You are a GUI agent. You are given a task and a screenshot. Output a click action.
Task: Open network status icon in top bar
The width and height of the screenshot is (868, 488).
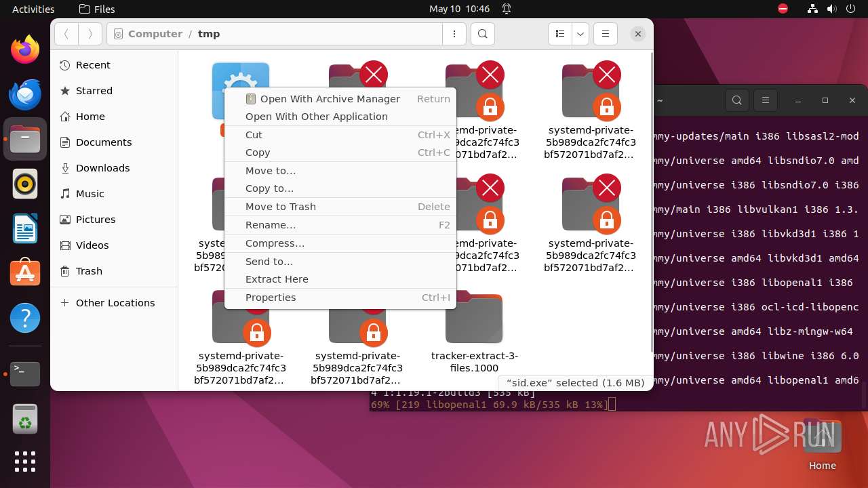pyautogui.click(x=813, y=9)
